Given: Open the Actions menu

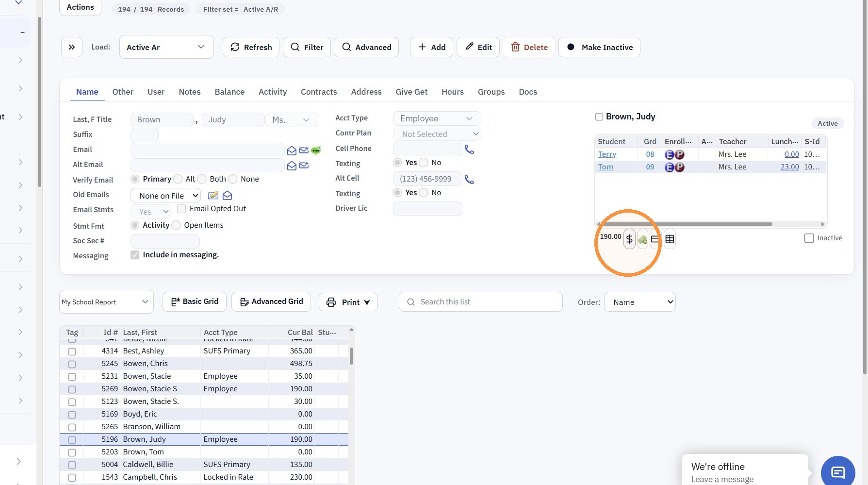Looking at the screenshot, I should coord(80,7).
